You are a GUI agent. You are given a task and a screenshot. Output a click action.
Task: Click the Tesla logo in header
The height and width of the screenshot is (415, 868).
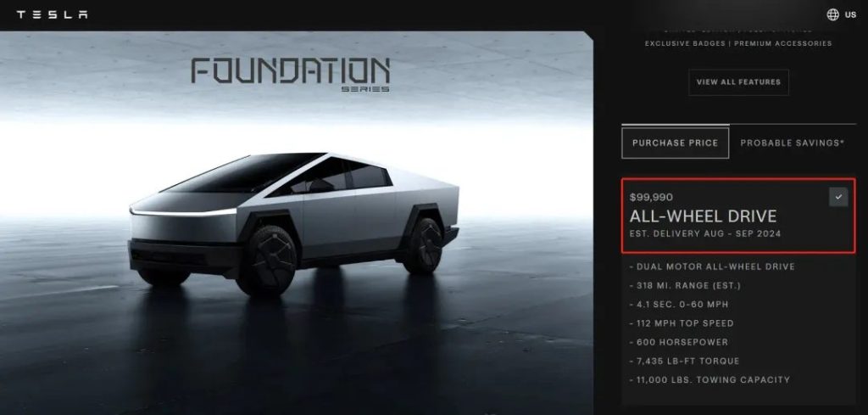52,14
